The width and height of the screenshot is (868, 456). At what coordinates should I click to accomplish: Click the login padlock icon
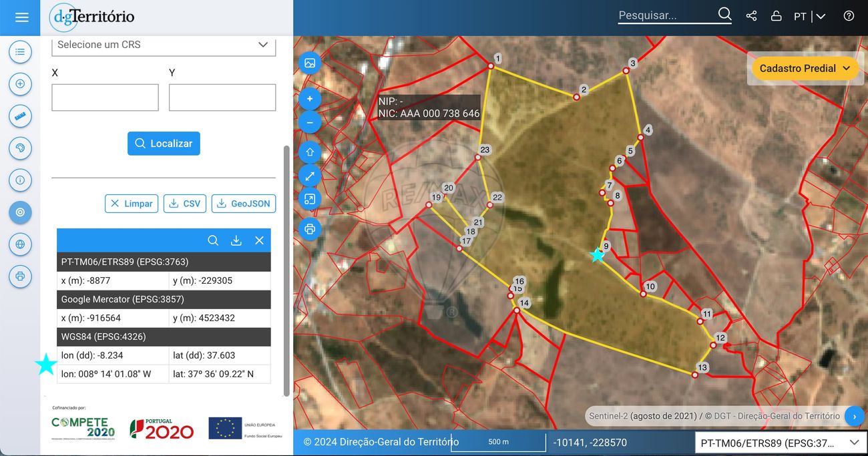776,16
